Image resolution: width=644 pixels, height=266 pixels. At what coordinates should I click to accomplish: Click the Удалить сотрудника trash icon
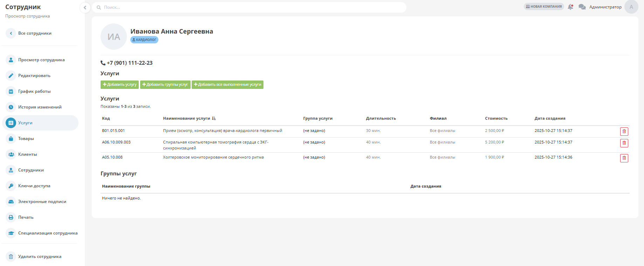(11, 257)
